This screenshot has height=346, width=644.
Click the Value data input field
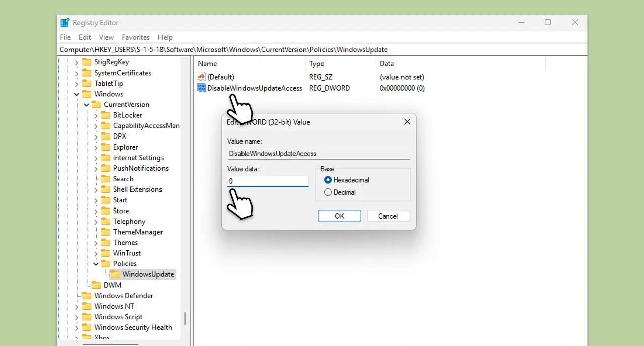coord(268,181)
